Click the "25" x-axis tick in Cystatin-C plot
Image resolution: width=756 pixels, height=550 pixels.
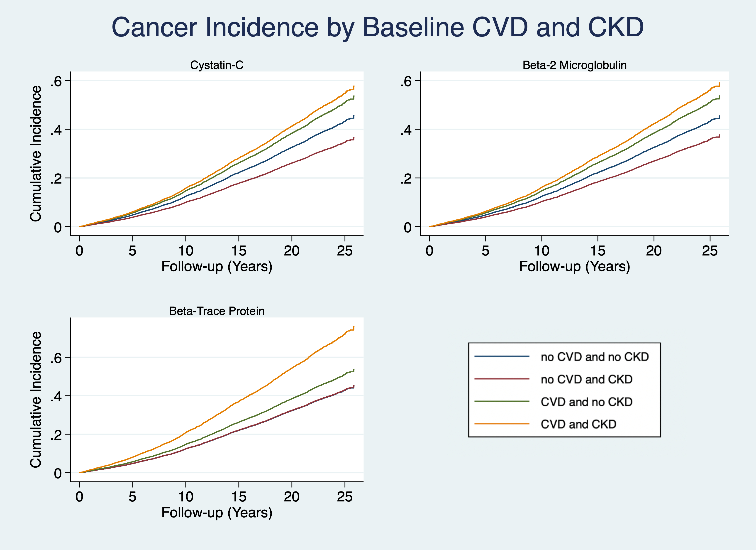click(345, 251)
